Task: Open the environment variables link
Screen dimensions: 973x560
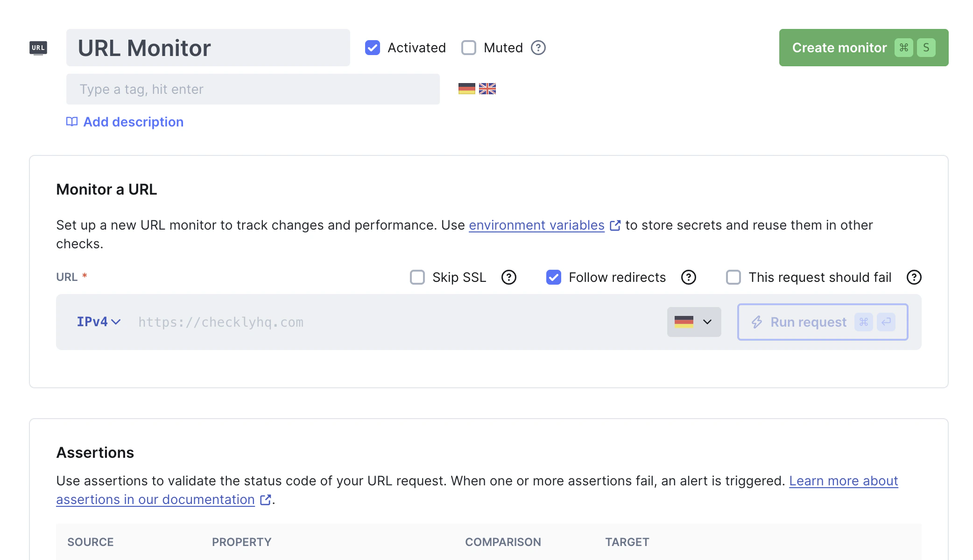Action: click(x=536, y=225)
